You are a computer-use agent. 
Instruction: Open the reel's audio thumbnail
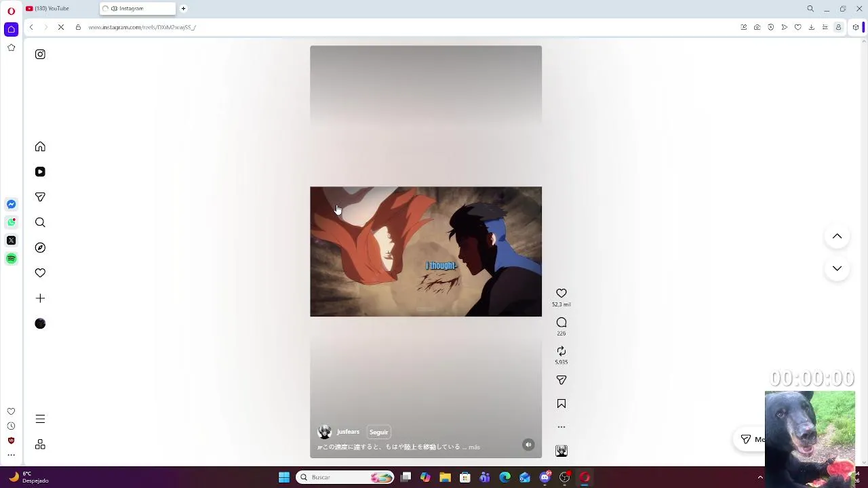click(x=561, y=451)
